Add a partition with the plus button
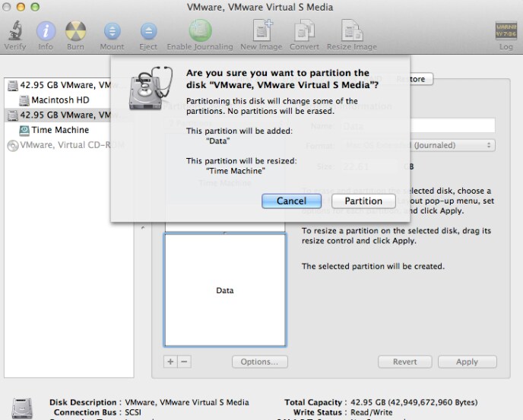The width and height of the screenshot is (523, 420). [170, 362]
